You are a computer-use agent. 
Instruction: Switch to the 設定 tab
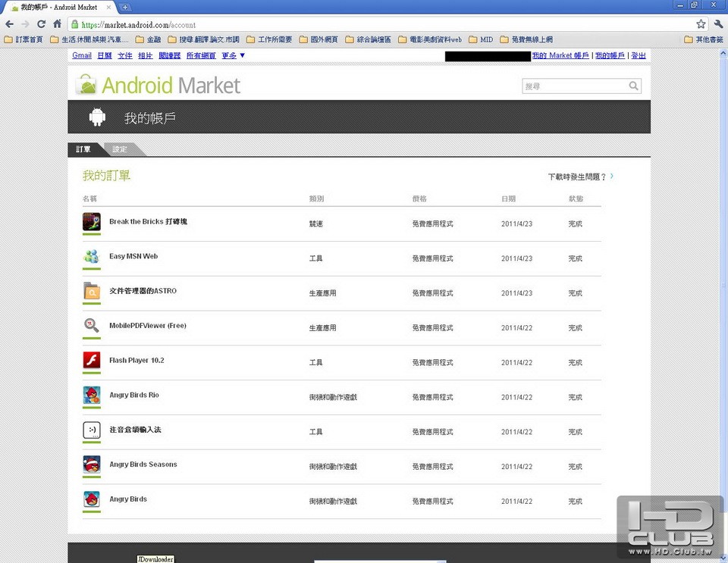click(120, 149)
